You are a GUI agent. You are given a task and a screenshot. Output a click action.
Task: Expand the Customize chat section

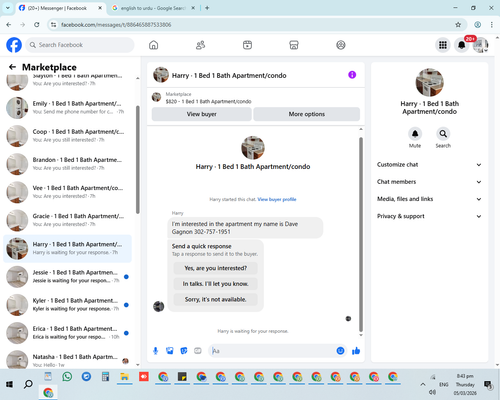[429, 165]
